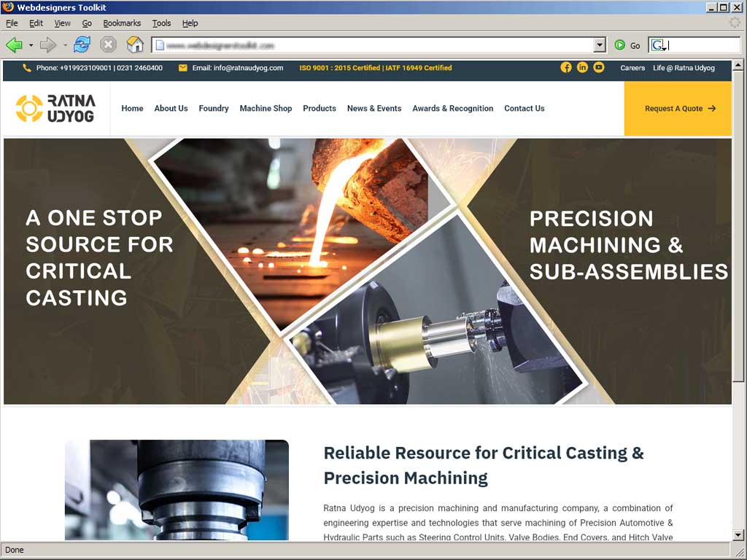Reload the page with the Refresh icon

[x=82, y=44]
